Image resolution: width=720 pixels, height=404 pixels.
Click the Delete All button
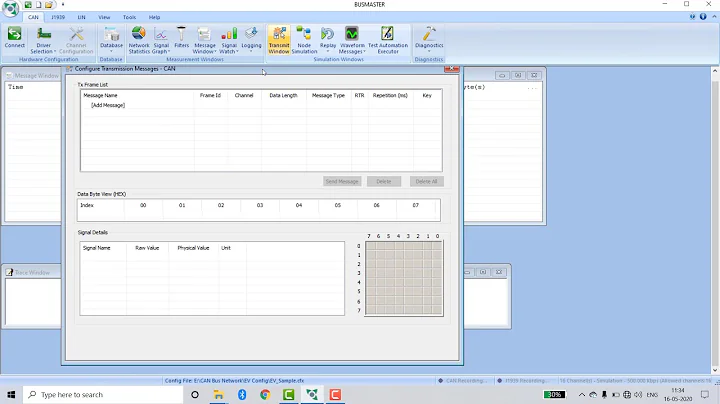pos(427,181)
